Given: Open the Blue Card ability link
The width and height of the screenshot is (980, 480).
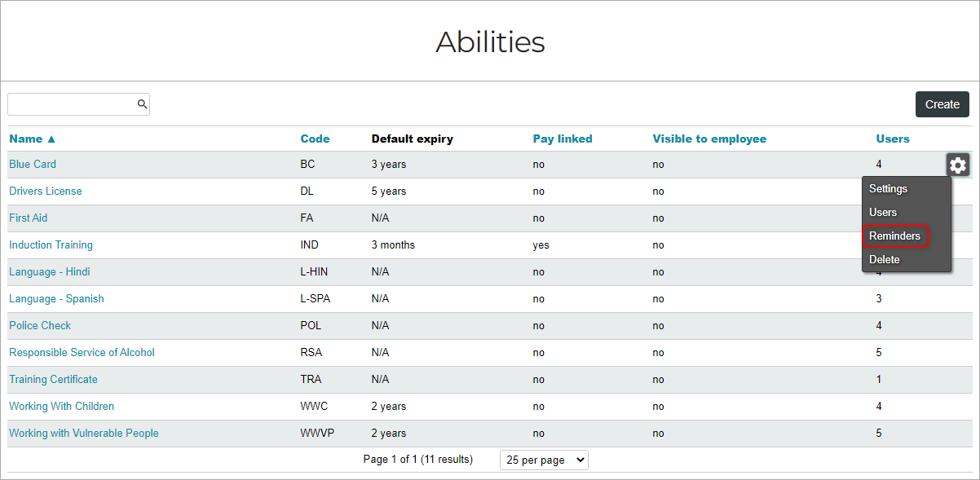Looking at the screenshot, I should point(33,164).
